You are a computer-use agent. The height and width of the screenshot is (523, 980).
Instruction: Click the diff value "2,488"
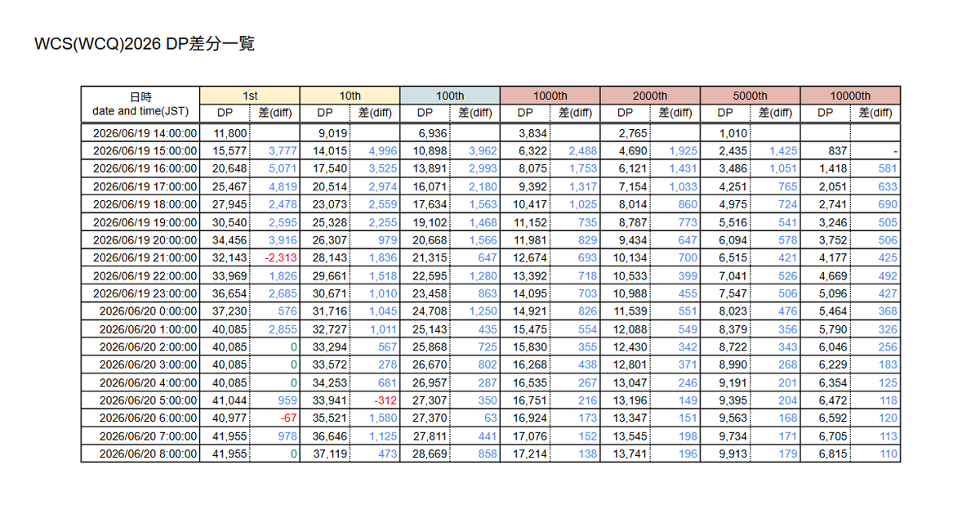(x=583, y=150)
